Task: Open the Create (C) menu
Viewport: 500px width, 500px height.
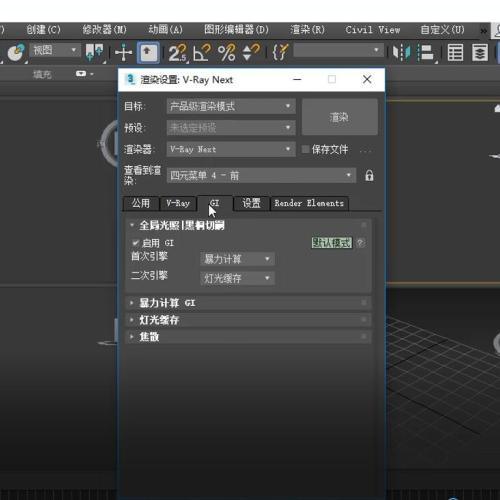Action: (44, 30)
